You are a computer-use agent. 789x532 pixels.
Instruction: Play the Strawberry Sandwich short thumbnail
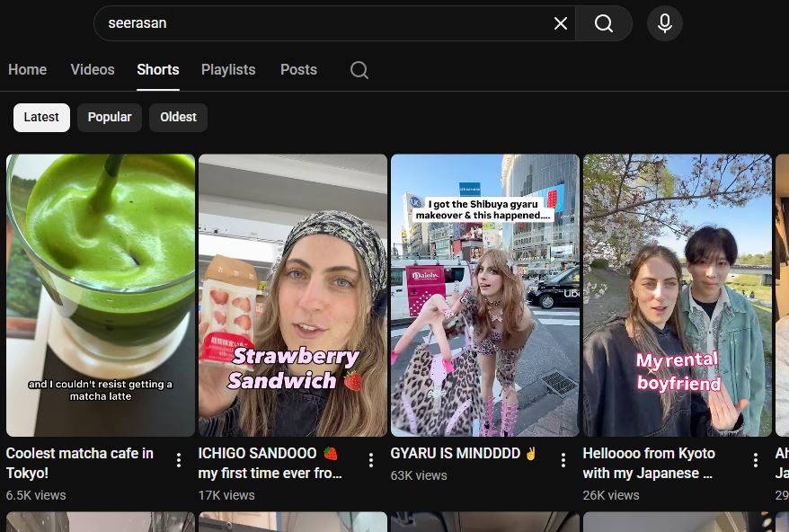293,296
